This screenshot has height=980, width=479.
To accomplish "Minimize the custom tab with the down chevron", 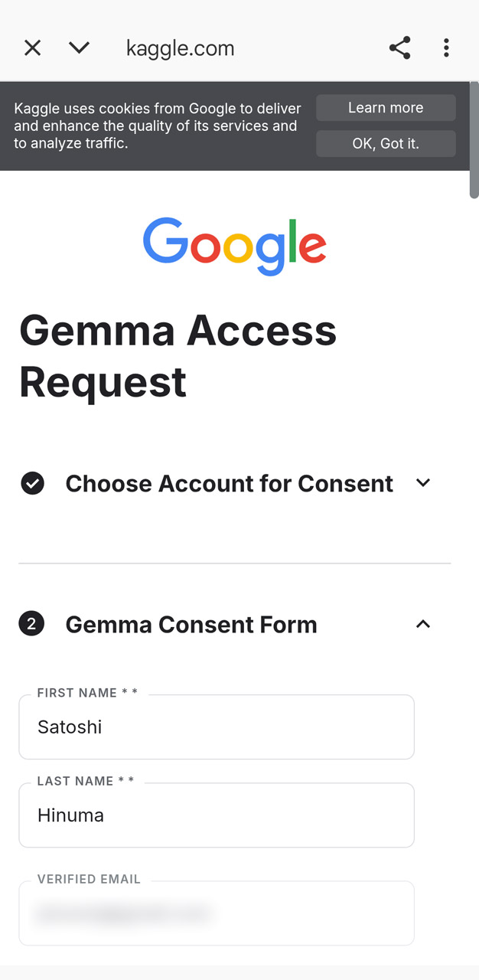I will (x=79, y=48).
